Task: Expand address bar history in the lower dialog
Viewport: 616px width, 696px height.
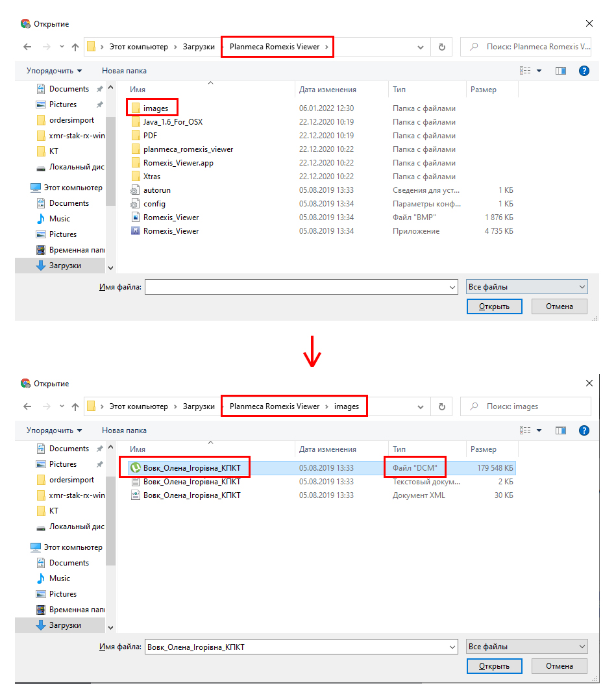Action: (420, 407)
